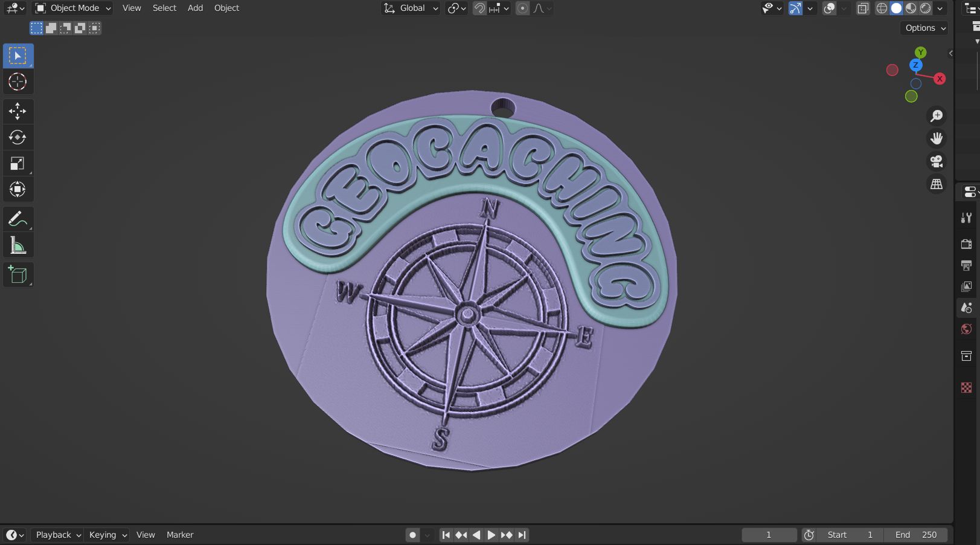Screen dimensions: 980x545
Task: Open Render Properties in the sidebar
Action: coord(966,243)
